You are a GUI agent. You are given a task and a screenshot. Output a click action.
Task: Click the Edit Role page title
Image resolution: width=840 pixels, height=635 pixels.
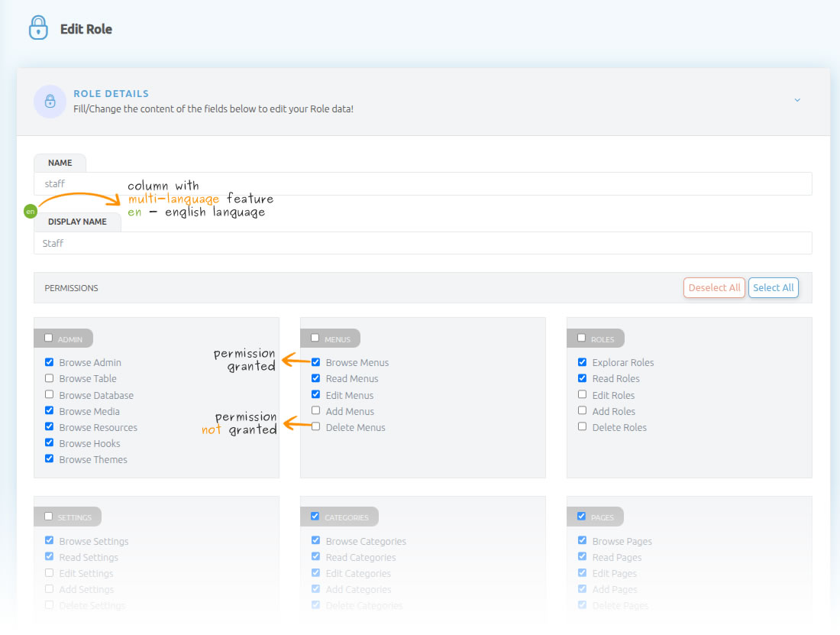pos(86,29)
